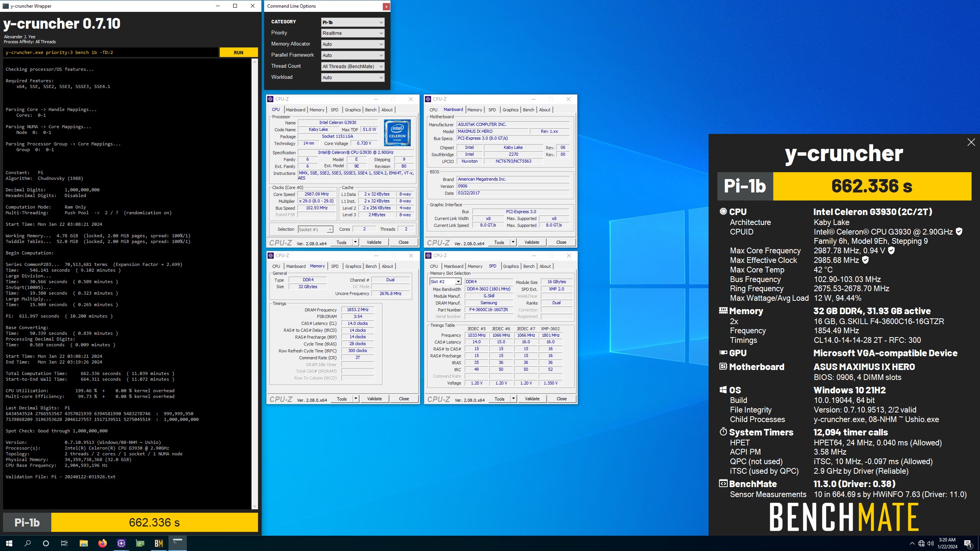Viewport: 980px width, 551px height.
Task: Click the Validation File line in console
Action: coord(60,477)
